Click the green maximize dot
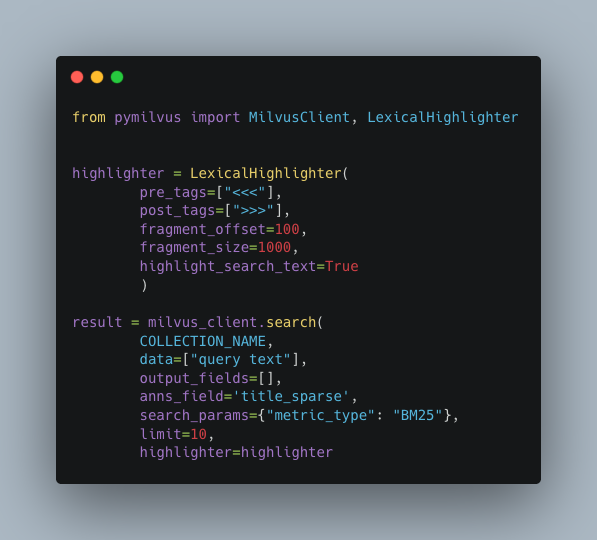 (x=117, y=77)
